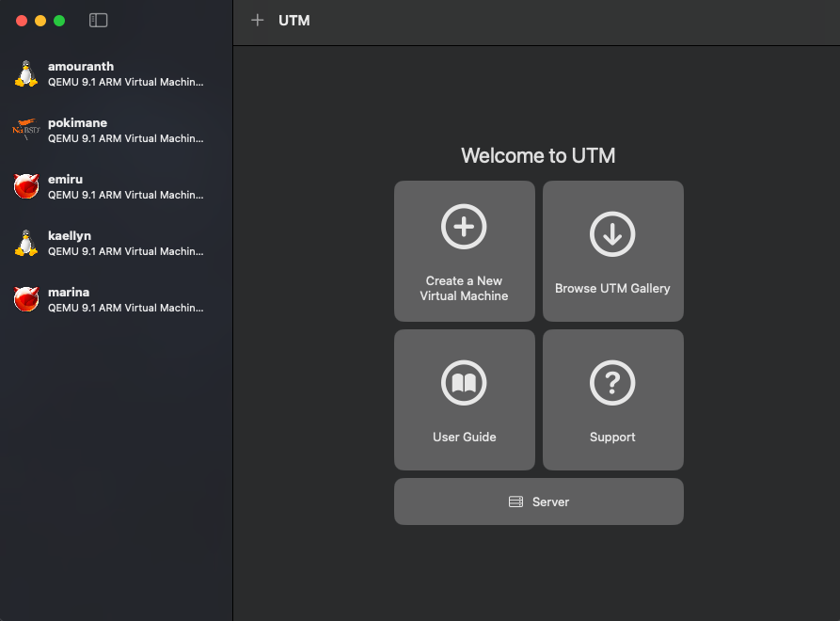Click the server rack icon
This screenshot has height=621, width=840.
click(515, 502)
